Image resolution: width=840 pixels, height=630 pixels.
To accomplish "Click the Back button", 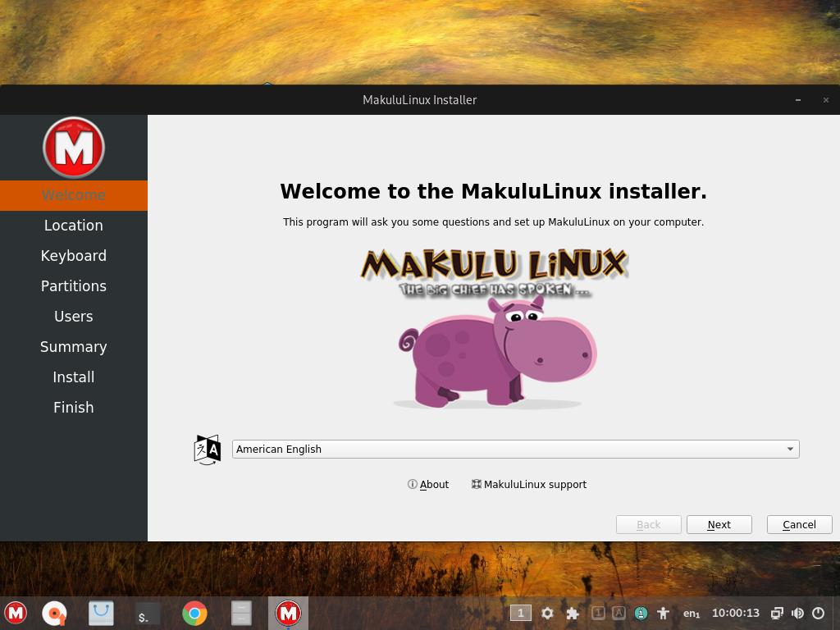I will [648, 524].
